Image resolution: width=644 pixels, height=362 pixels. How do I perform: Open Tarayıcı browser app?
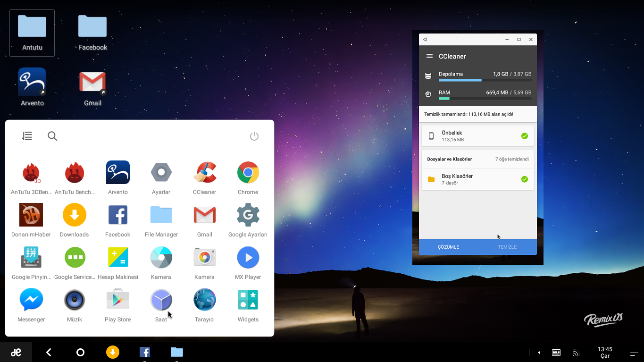click(205, 305)
